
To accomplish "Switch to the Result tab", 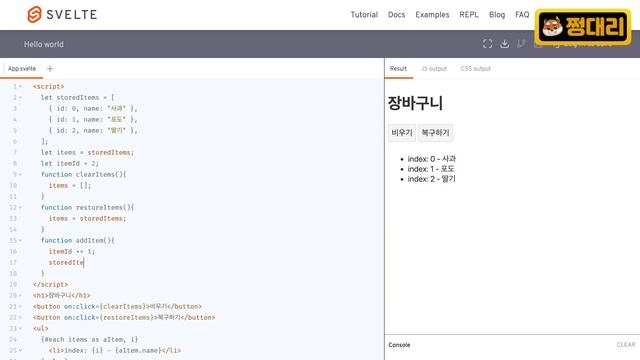I will point(398,69).
